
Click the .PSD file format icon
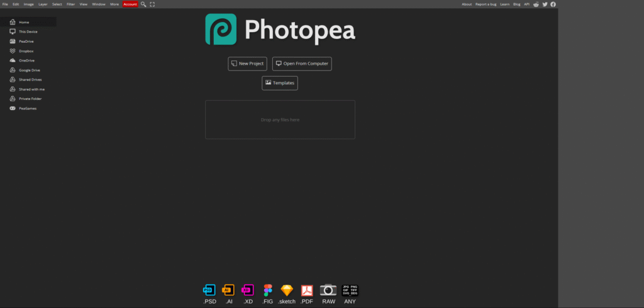[x=209, y=290]
